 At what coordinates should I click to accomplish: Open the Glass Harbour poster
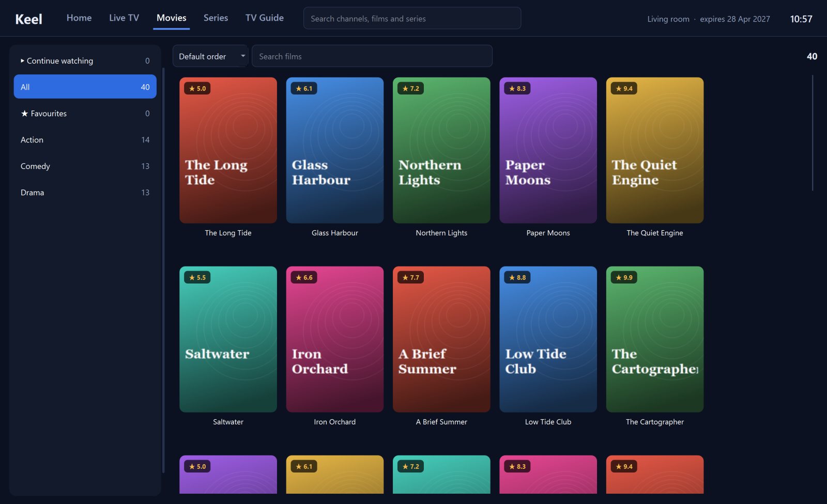[x=335, y=150]
